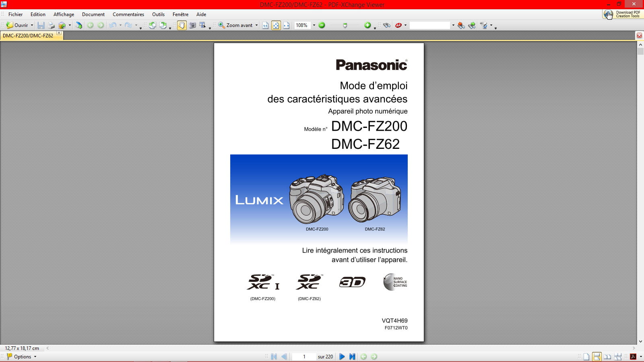
Task: Open the Aide menu
Action: point(201,14)
